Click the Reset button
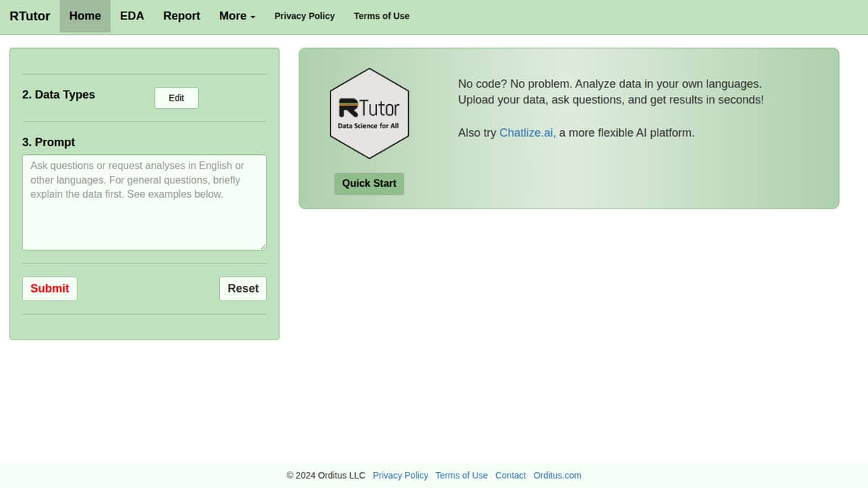The height and width of the screenshot is (488, 868). click(x=243, y=288)
